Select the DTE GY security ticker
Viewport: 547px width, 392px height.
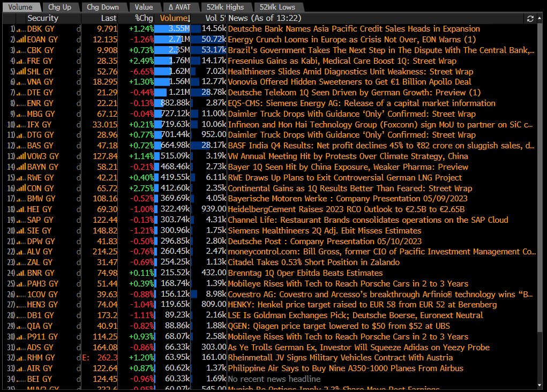[x=40, y=93]
